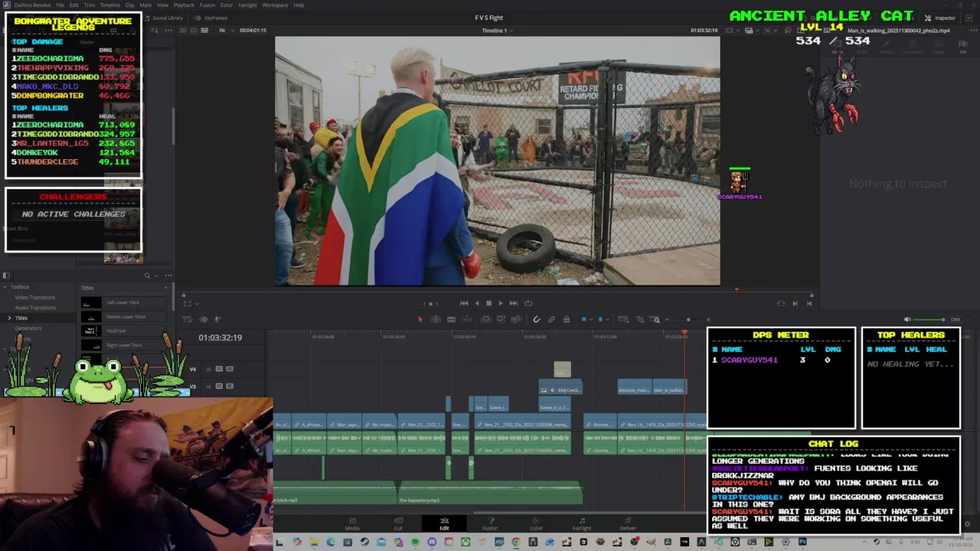Click the timeline speaker mute icon

(x=907, y=319)
